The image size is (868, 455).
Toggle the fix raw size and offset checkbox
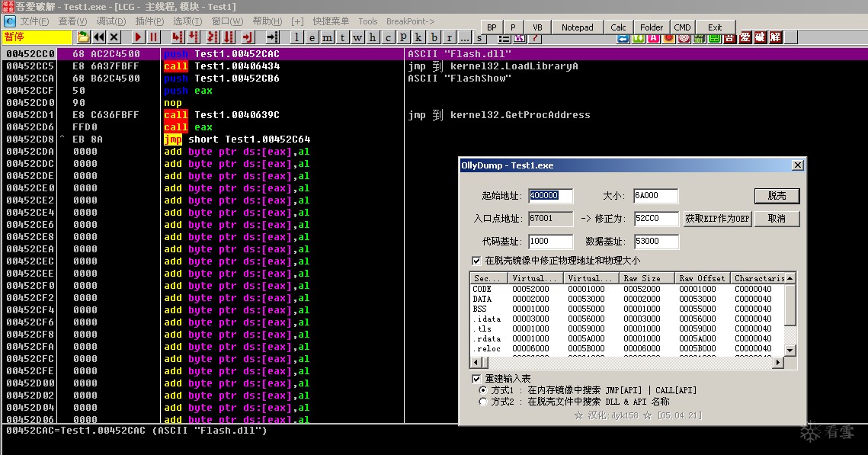point(476,260)
